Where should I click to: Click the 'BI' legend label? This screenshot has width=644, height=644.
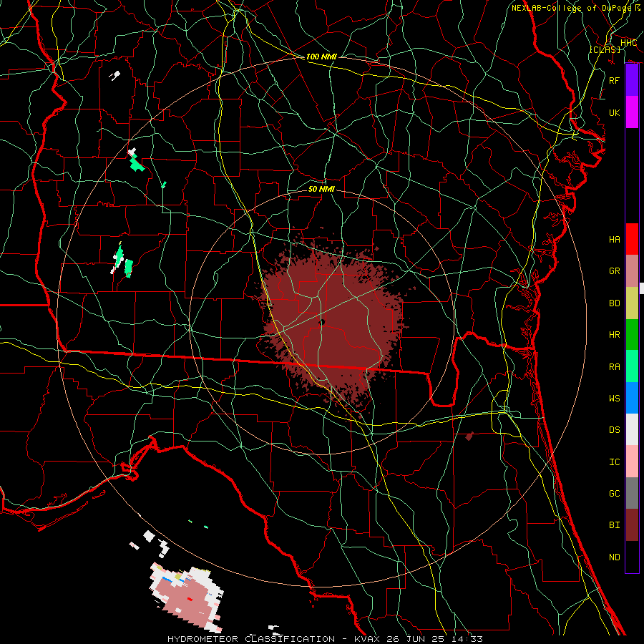[x=614, y=525]
